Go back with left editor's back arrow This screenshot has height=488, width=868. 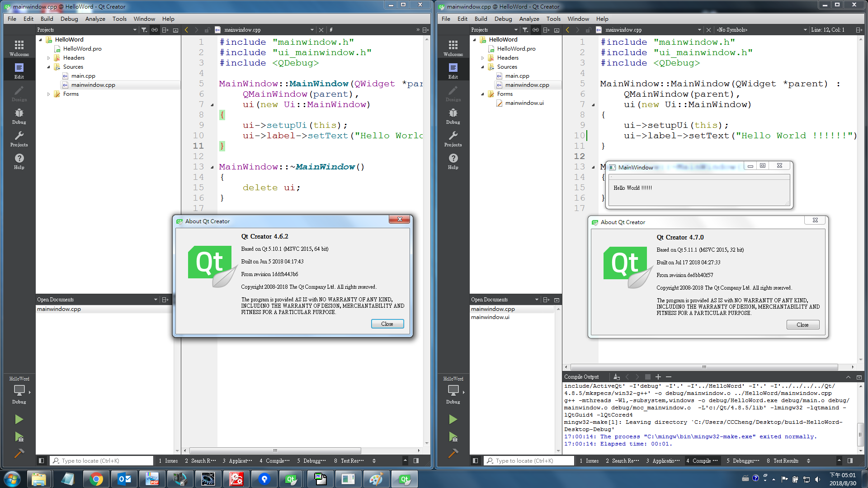click(186, 30)
